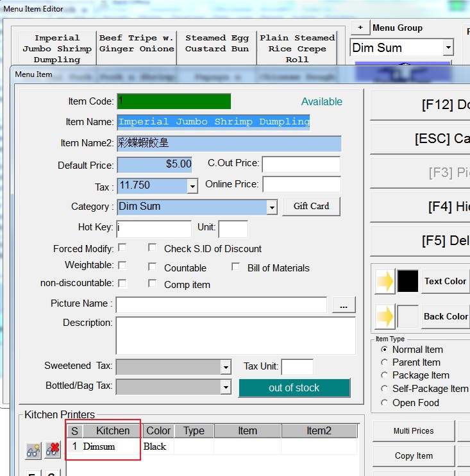The width and height of the screenshot is (470, 476).
Task: Click the Copy Item button
Action: (414, 455)
